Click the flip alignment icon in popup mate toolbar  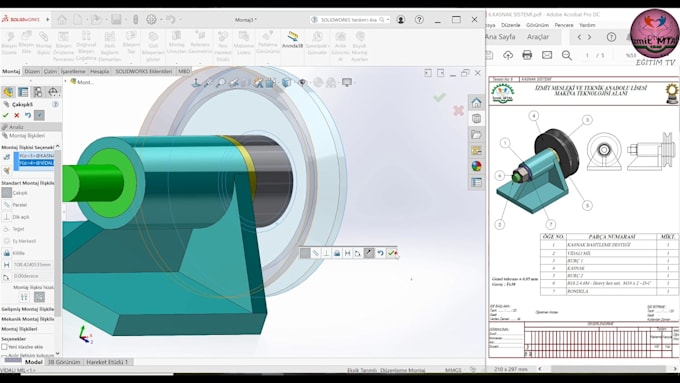(369, 253)
